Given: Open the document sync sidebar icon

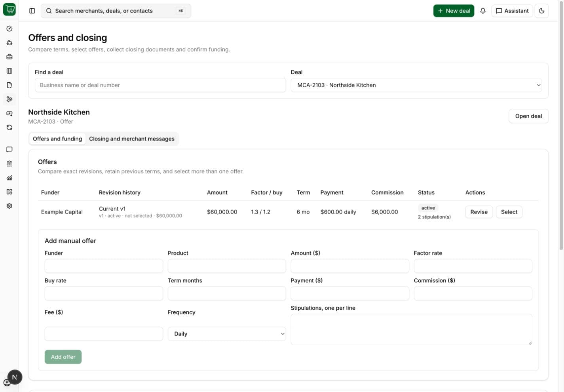Looking at the screenshot, I should pos(9,85).
